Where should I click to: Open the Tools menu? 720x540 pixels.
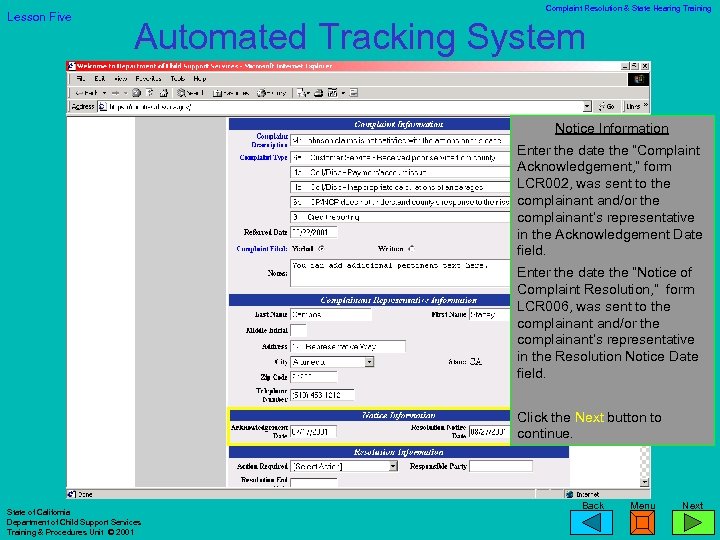click(x=178, y=79)
